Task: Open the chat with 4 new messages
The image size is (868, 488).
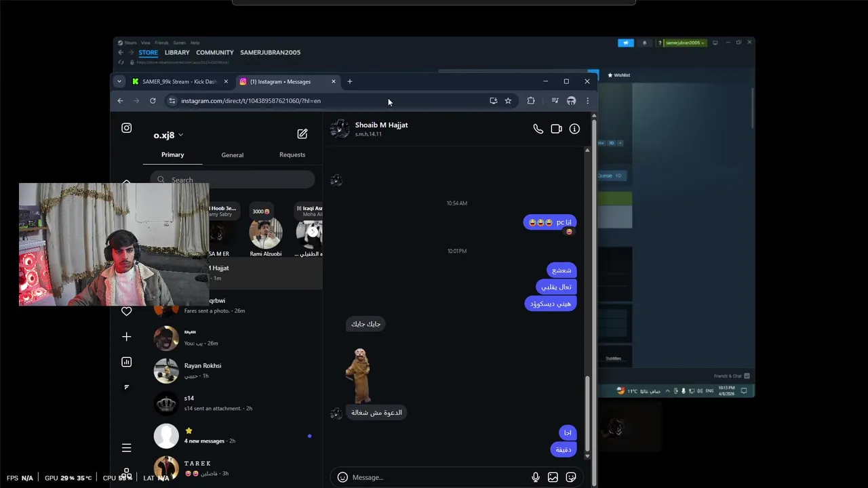Action: (233, 436)
